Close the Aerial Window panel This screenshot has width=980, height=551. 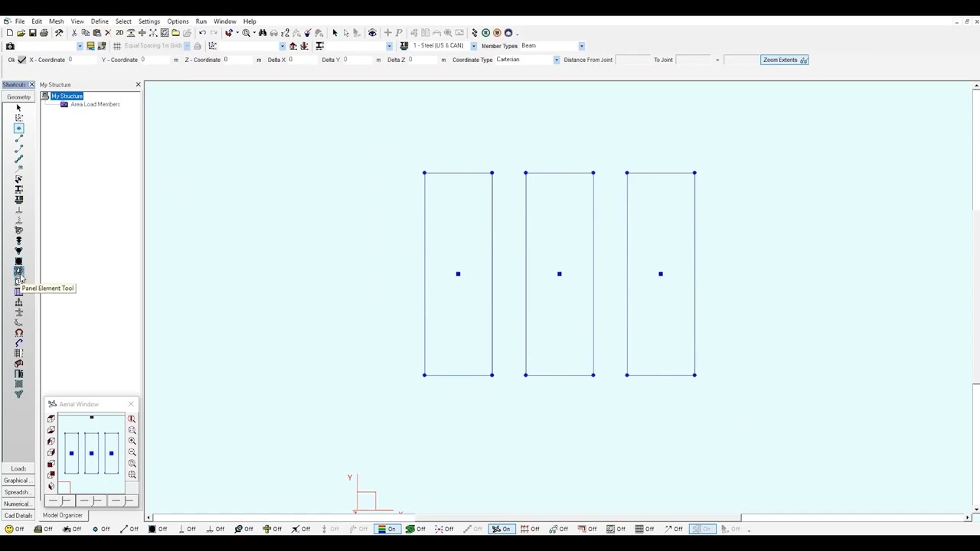tap(131, 403)
